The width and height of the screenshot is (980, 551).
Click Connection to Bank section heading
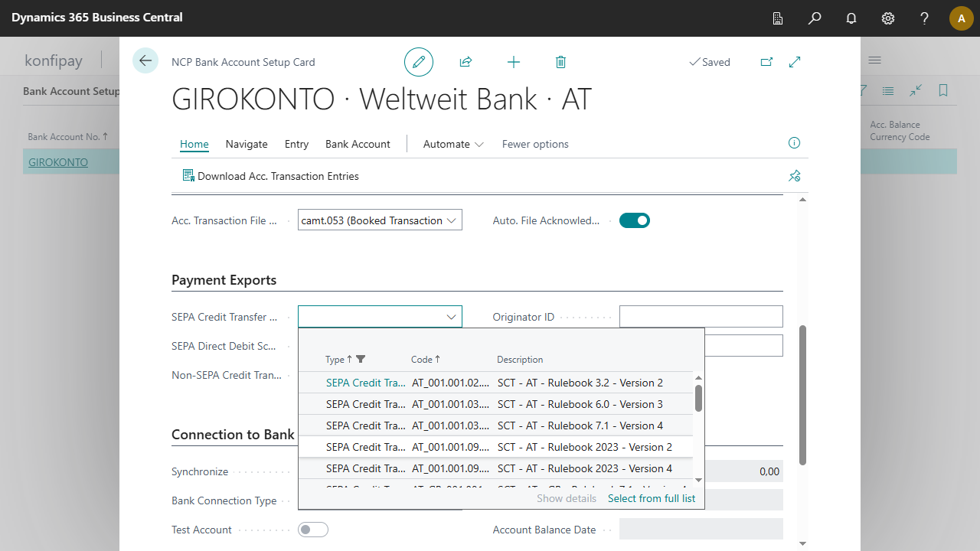(233, 435)
